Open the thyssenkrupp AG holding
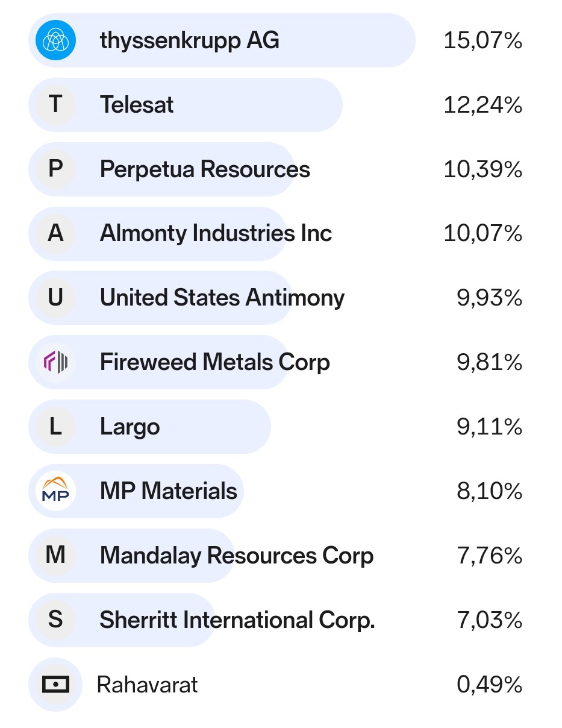Viewport: 562px width, 728px height. click(x=189, y=41)
